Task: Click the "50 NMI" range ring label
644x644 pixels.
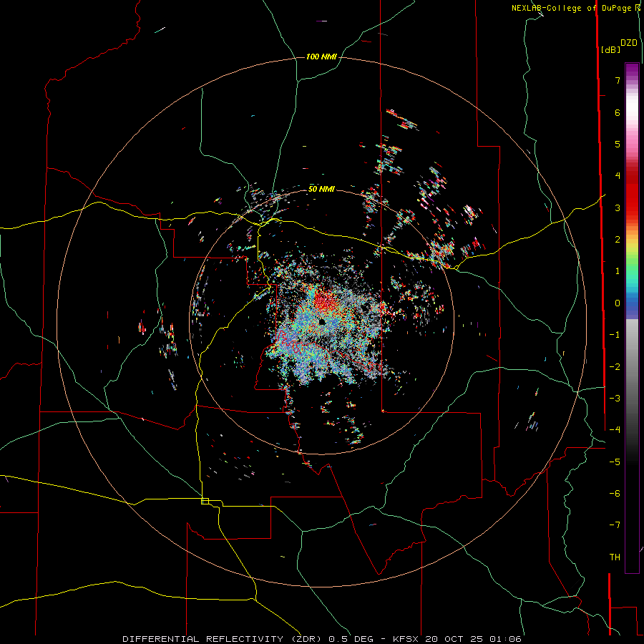Action: click(321, 189)
